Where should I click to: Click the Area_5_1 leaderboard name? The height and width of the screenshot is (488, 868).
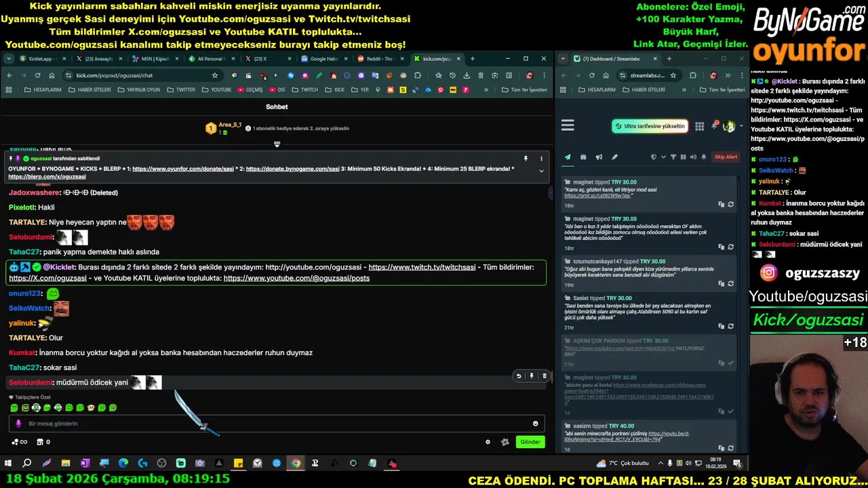(229, 125)
